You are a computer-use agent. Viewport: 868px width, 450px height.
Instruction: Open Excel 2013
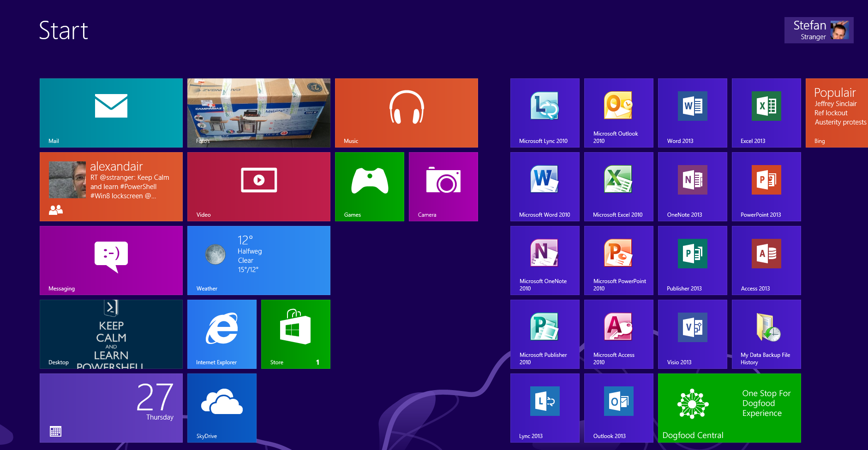[x=766, y=112]
